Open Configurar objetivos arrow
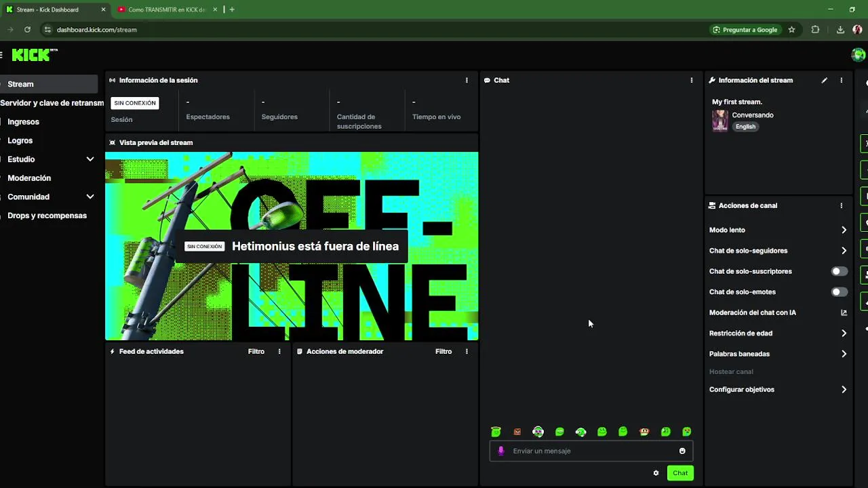The width and height of the screenshot is (868, 488). (x=844, y=390)
